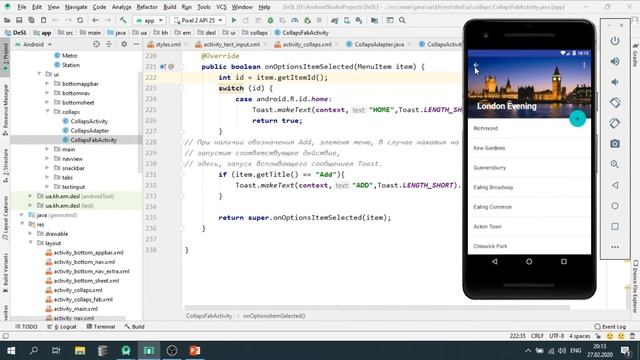Tap phone navigation bar Recents button
Image resolution: width=640 pixels, height=360 pixels.
pos(564,262)
